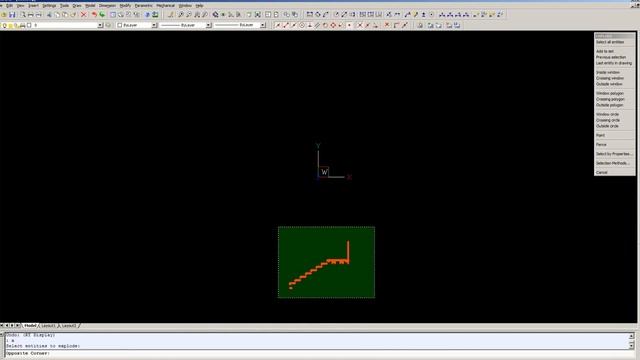Image resolution: width=640 pixels, height=360 pixels.
Task: Expand the ByLayer lineweight dropdown
Action: 263,25
